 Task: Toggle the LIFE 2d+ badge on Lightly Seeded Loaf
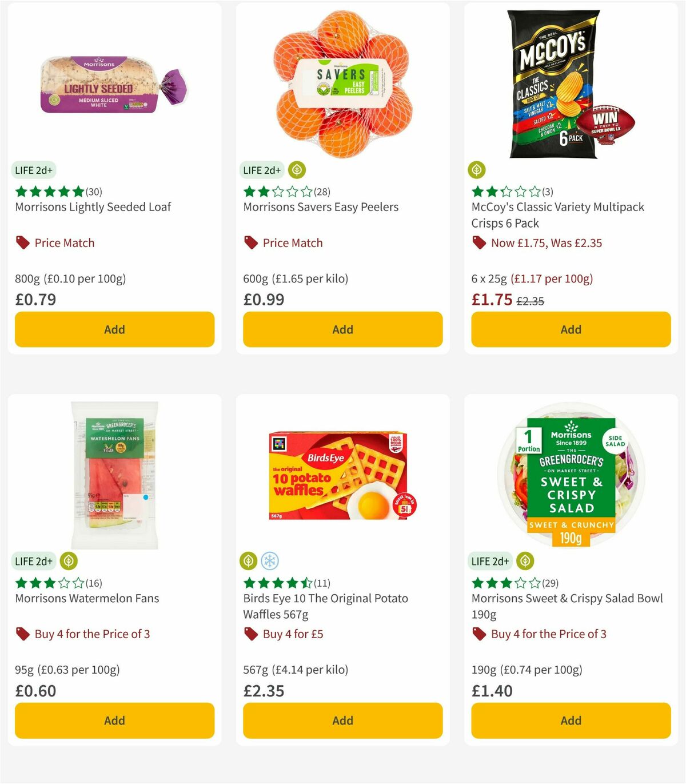(x=34, y=170)
